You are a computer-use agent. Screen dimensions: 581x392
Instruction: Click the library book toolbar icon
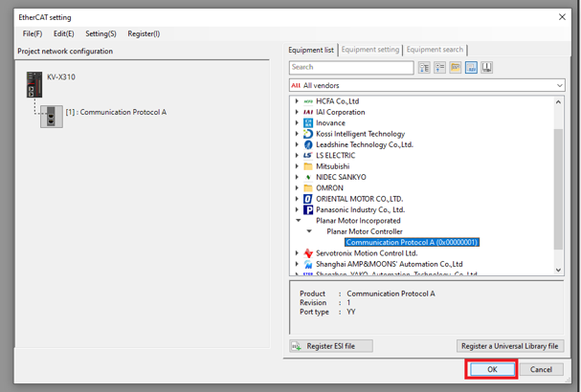pyautogui.click(x=486, y=67)
